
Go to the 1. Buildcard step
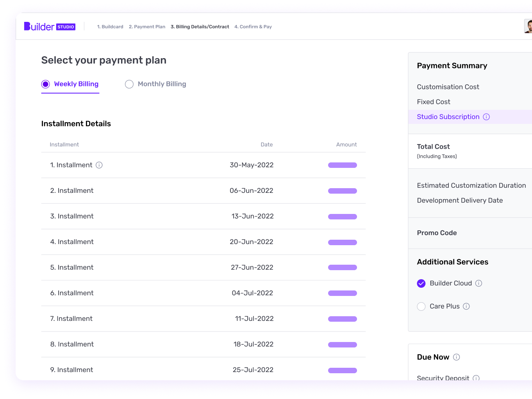click(x=110, y=27)
